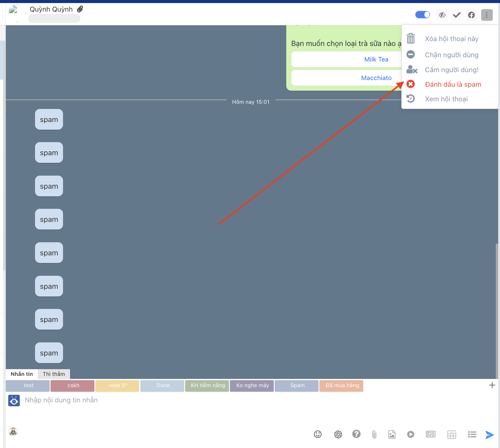500x448 pixels.
Task: Open the list menu icon in toolbar
Action: (472, 434)
